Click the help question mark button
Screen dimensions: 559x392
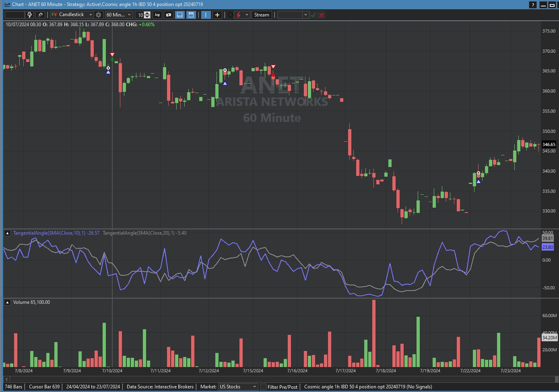(533, 5)
